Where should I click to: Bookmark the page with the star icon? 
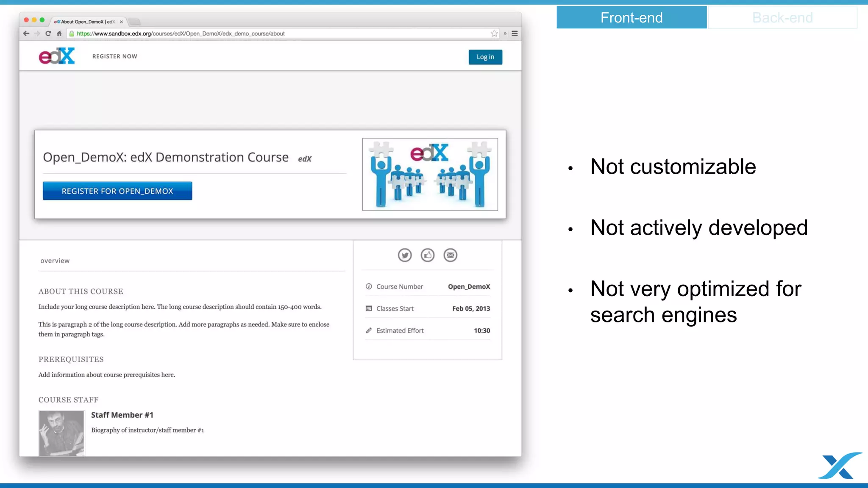pyautogui.click(x=494, y=33)
